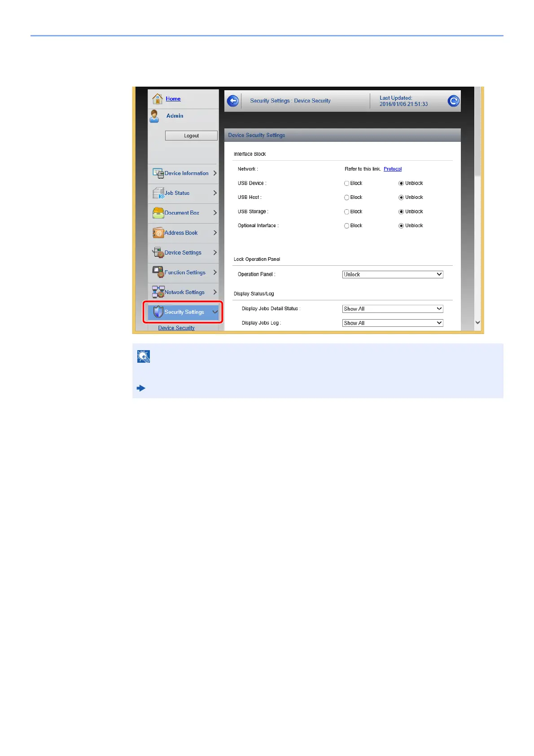The height and width of the screenshot is (756, 534).
Task: Open Network Settings menu
Action: (184, 292)
